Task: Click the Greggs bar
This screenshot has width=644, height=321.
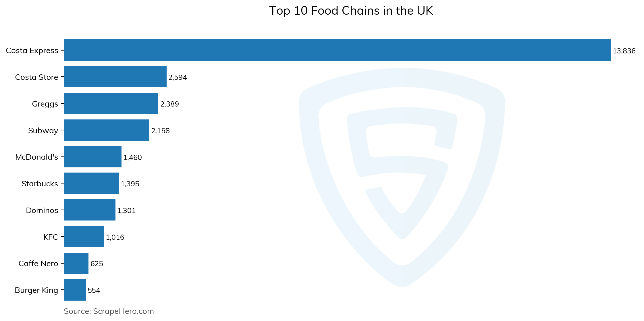Action: click(111, 103)
